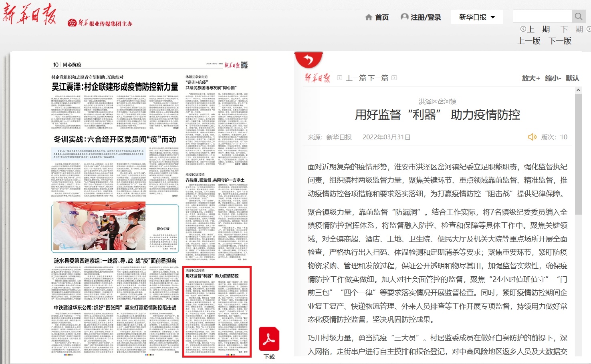Click the red back arrow icon
This screenshot has height=364, width=591.
[309, 60]
